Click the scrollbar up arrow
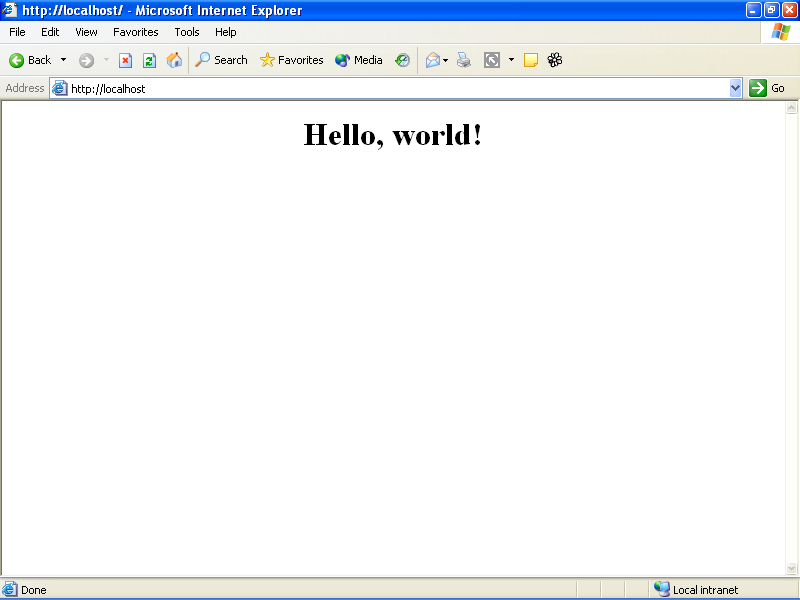The image size is (800, 600). pos(791,108)
